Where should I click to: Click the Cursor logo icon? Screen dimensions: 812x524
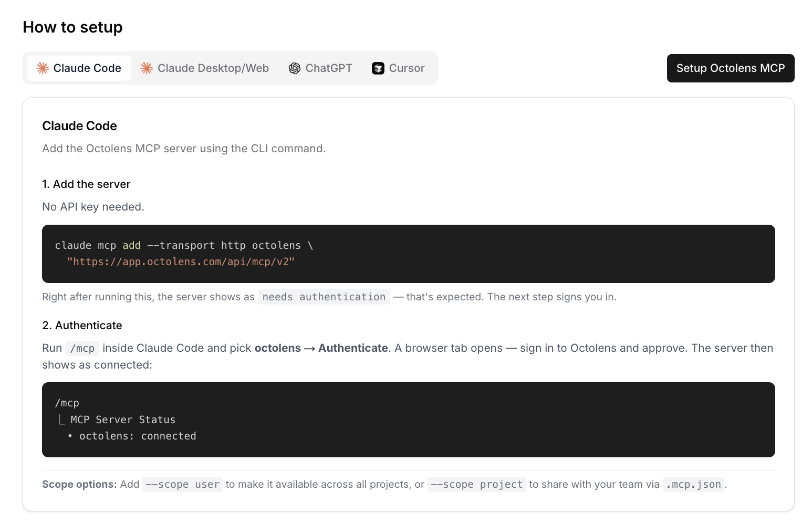(378, 68)
